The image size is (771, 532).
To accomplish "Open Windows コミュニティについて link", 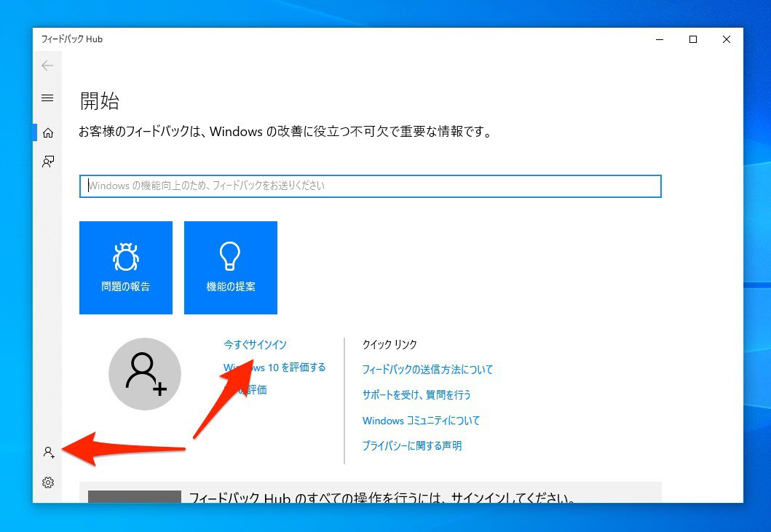I will tap(421, 421).
